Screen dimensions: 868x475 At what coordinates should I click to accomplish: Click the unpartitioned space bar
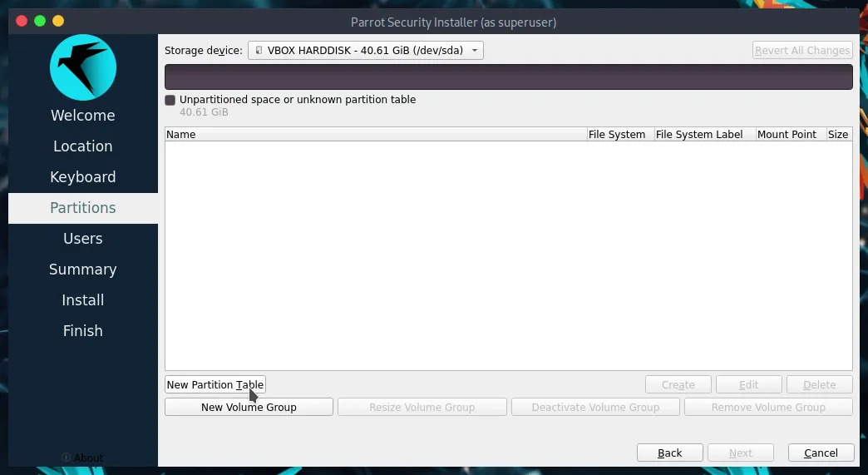pyautogui.click(x=508, y=77)
